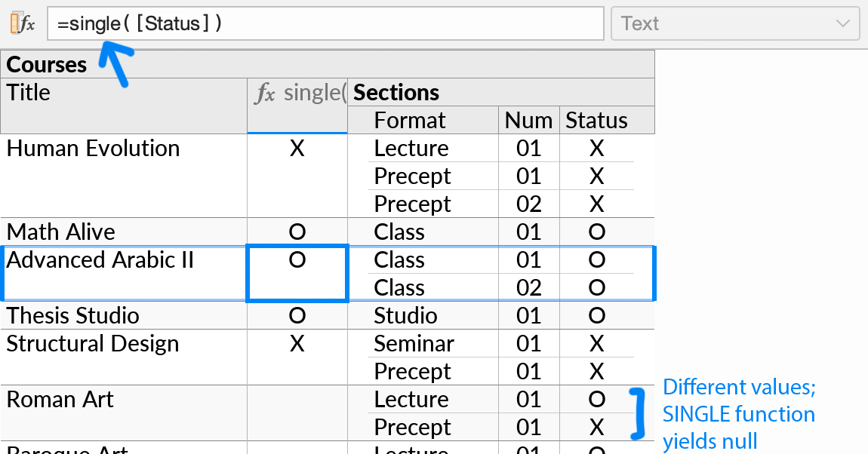Click the Status column header
This screenshot has width=868, height=454.
point(598,120)
